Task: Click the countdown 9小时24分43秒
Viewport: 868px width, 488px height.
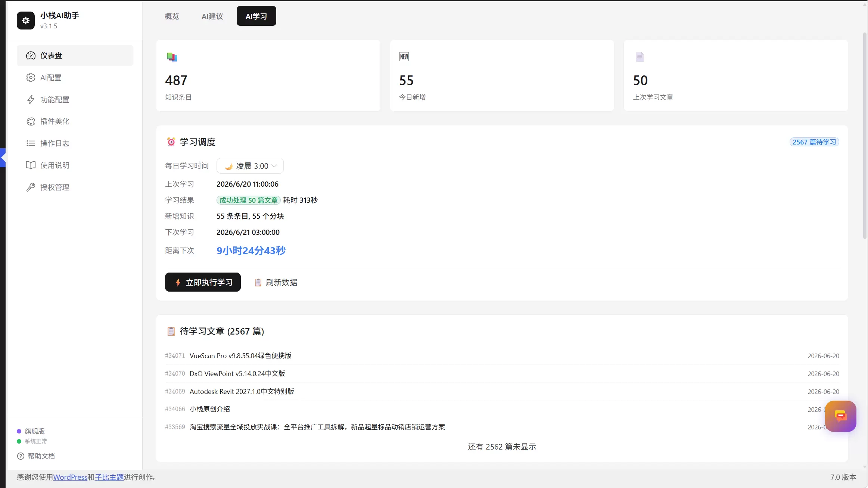Action: [251, 251]
